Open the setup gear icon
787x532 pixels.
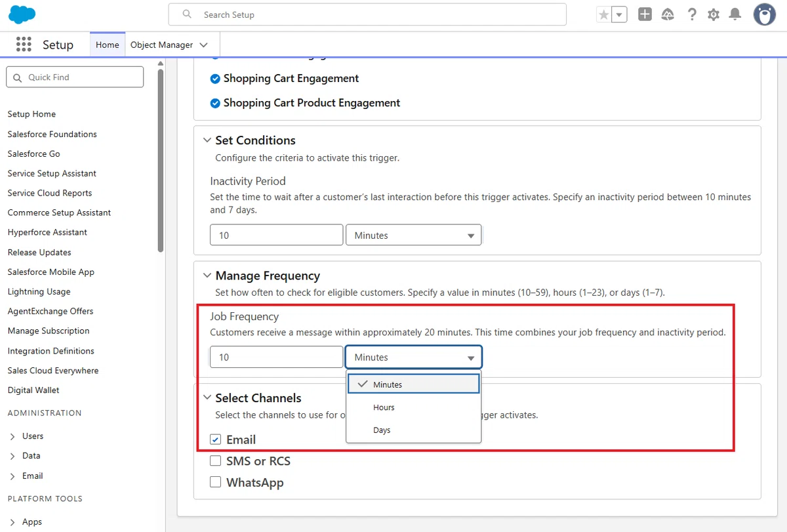(714, 14)
